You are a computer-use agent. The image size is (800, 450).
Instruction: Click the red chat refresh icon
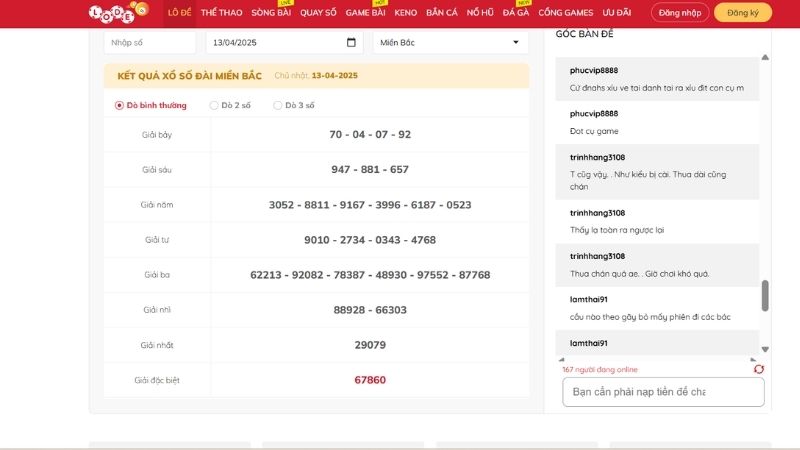click(759, 369)
